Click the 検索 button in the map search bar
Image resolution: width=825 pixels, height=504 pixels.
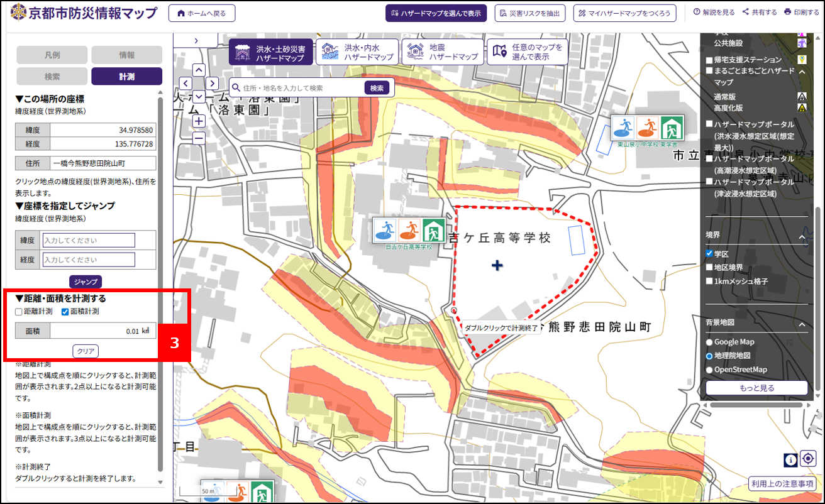(377, 88)
